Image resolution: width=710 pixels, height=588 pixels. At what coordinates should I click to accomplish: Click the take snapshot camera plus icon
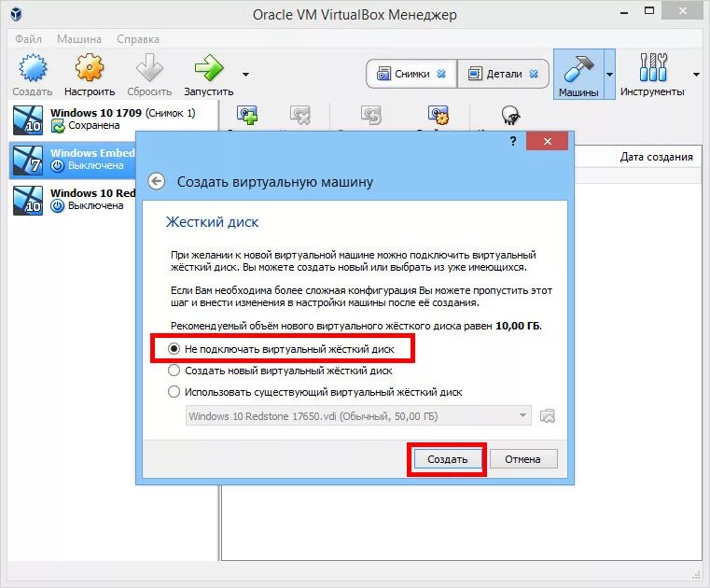[x=247, y=115]
